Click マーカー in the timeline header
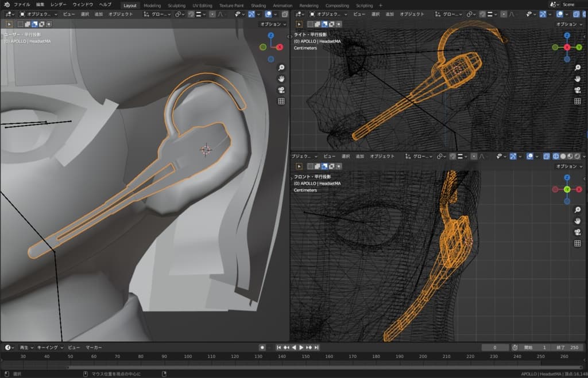 (x=94, y=348)
